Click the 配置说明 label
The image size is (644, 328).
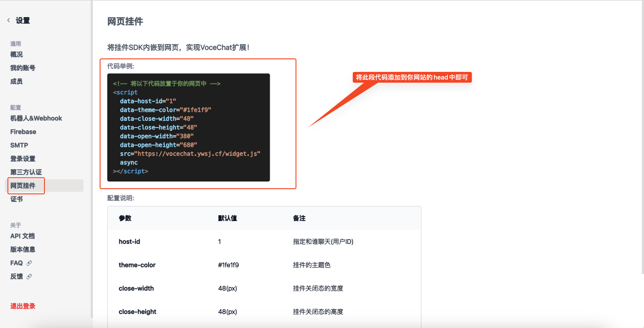click(x=121, y=198)
